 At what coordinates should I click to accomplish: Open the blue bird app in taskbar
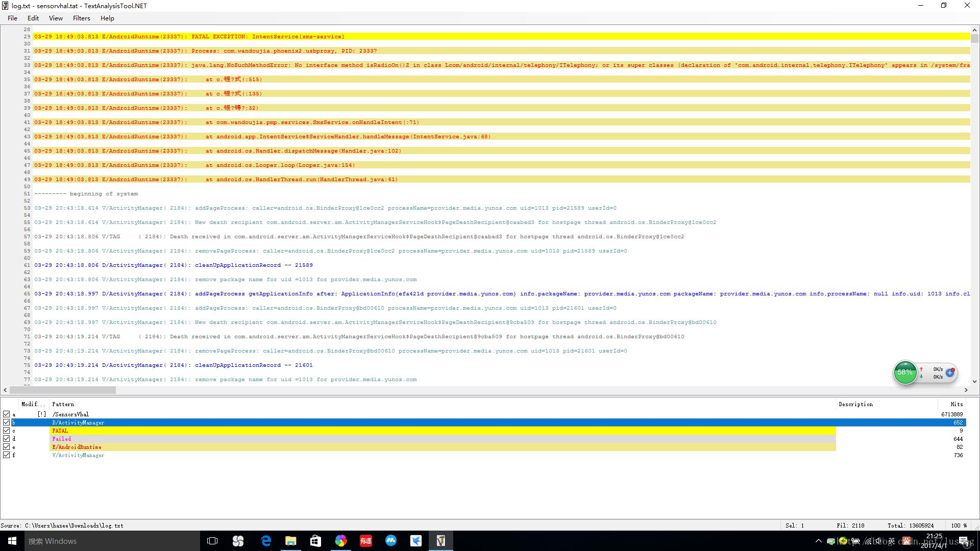click(416, 541)
